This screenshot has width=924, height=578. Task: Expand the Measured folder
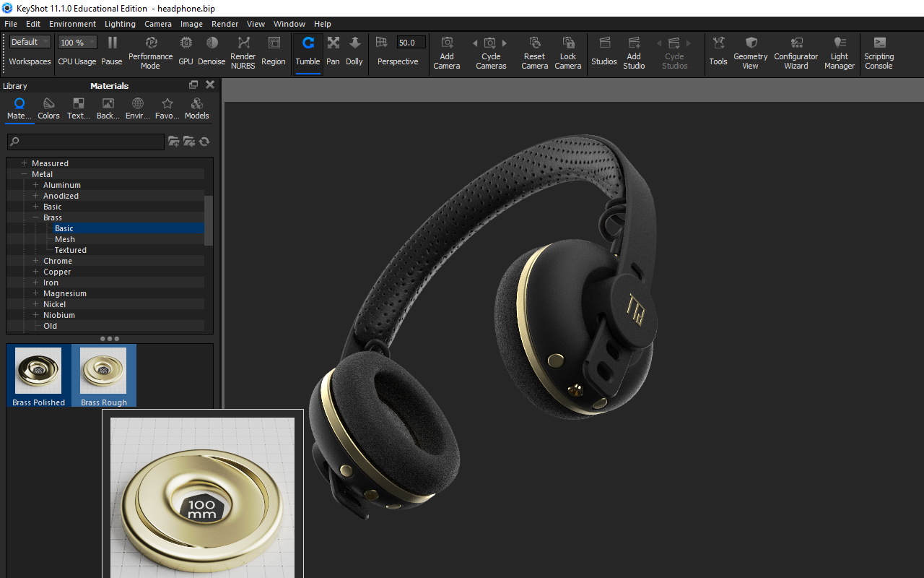click(x=24, y=163)
